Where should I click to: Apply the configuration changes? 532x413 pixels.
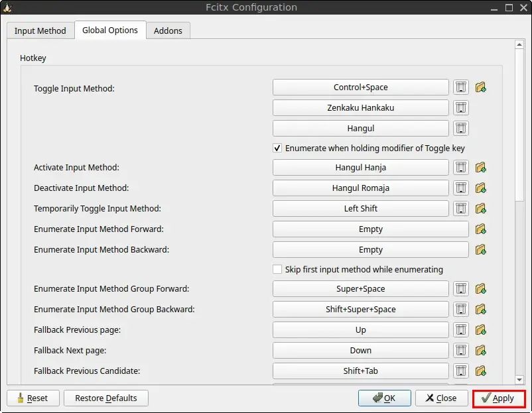[499, 398]
